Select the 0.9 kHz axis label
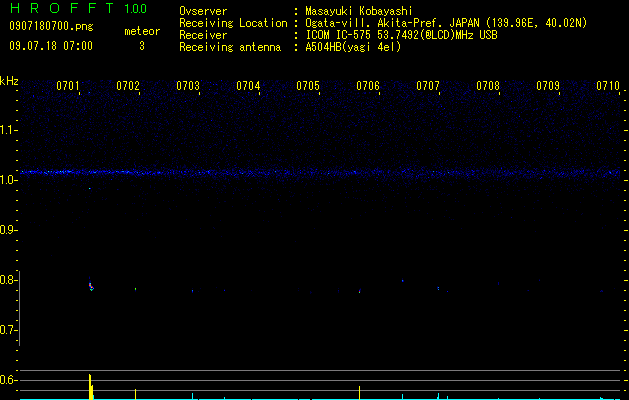 [7, 230]
